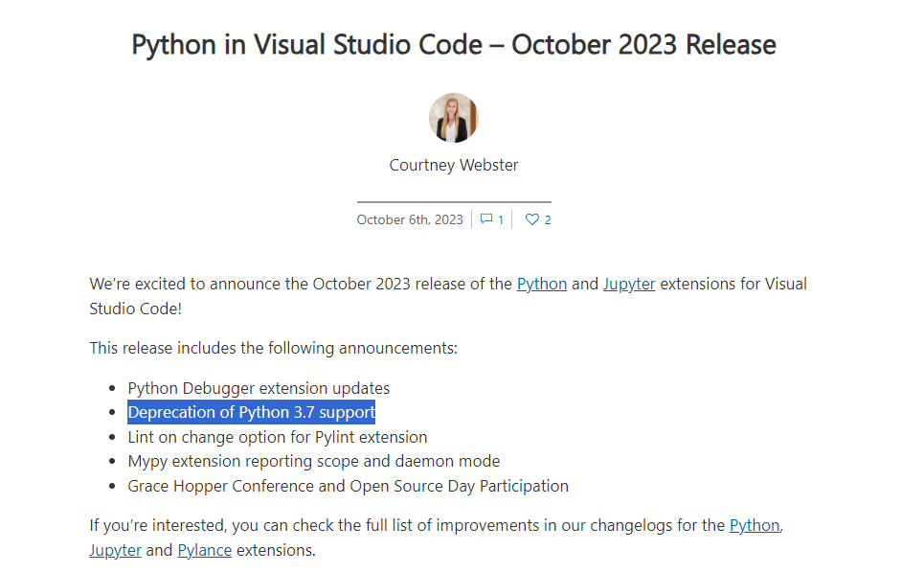The width and height of the screenshot is (924, 573).
Task: Click the like count number 2
Action: 548,219
